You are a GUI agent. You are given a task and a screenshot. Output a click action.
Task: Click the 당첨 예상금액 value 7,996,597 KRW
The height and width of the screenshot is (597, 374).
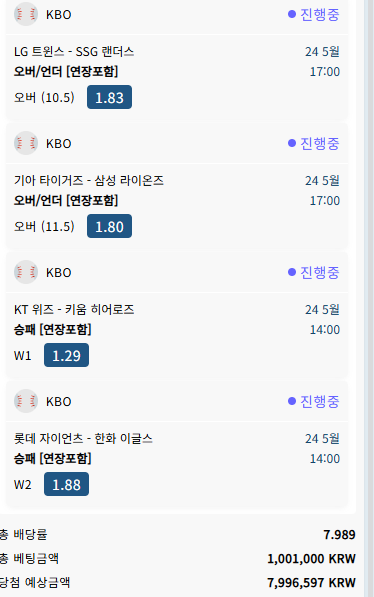pyautogui.click(x=311, y=583)
